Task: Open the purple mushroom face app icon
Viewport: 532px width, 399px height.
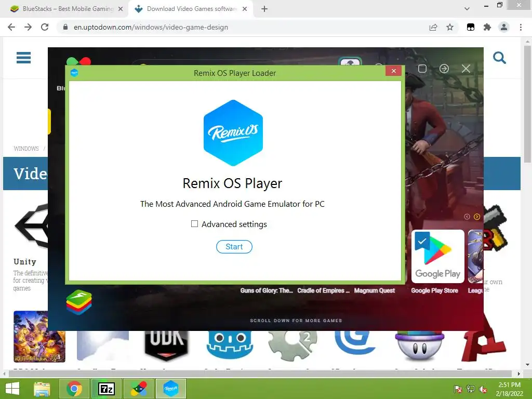Action: [x=419, y=346]
